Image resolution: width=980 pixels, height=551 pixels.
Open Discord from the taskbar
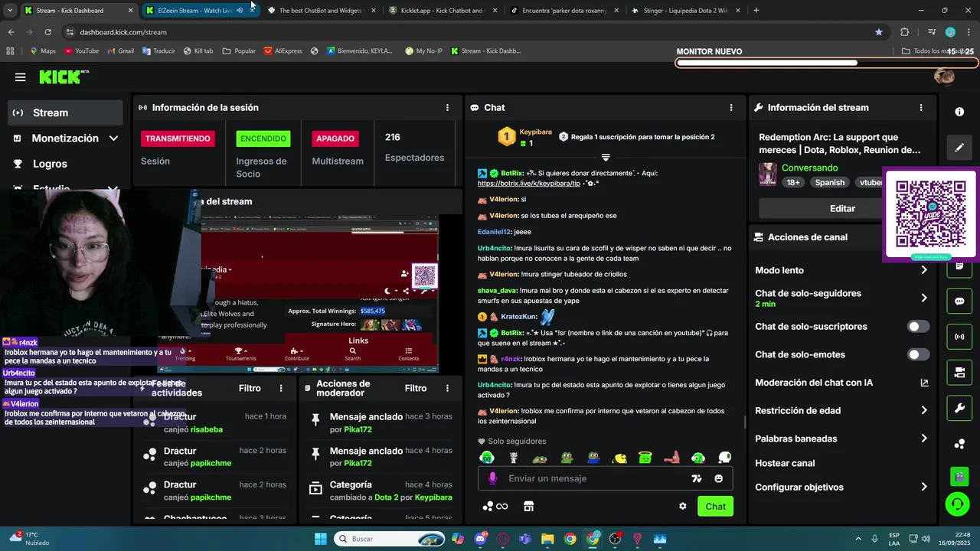(480, 539)
